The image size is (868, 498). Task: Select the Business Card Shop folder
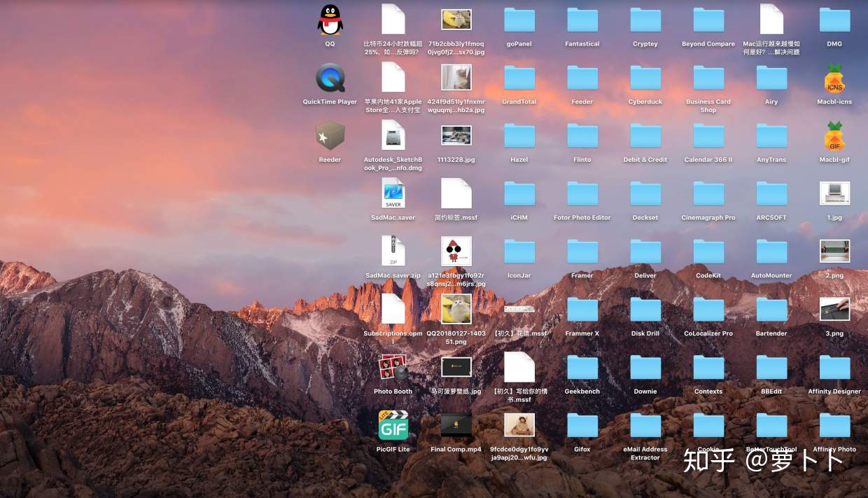coord(708,78)
